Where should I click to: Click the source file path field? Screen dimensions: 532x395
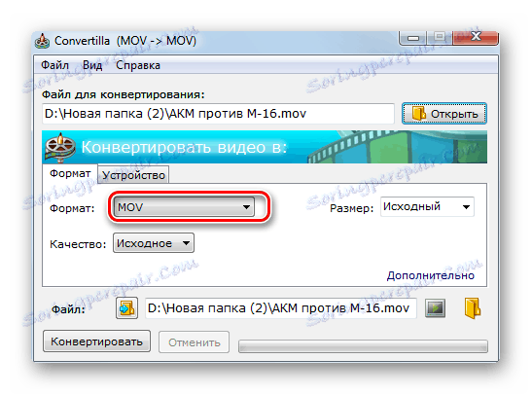tap(218, 114)
